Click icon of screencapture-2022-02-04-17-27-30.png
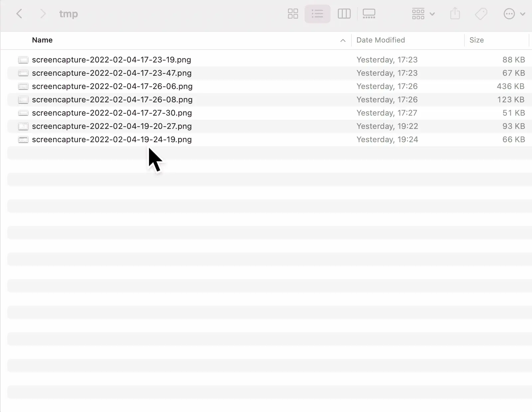Screen dimensions: 532x412 point(23,113)
